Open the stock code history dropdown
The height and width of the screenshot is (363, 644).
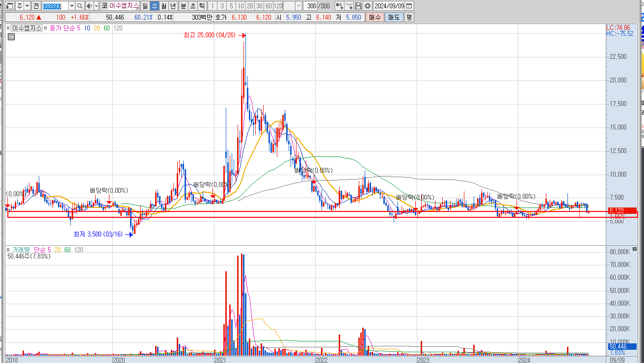coord(72,6)
